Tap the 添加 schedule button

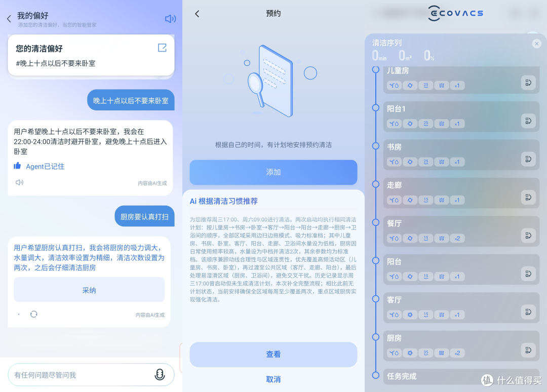tap(273, 172)
